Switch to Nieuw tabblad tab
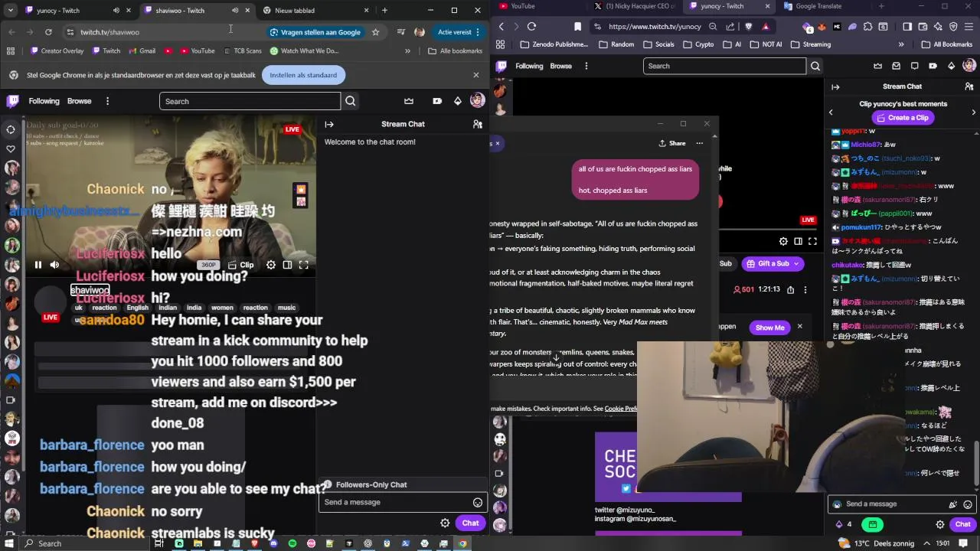 coord(315,11)
